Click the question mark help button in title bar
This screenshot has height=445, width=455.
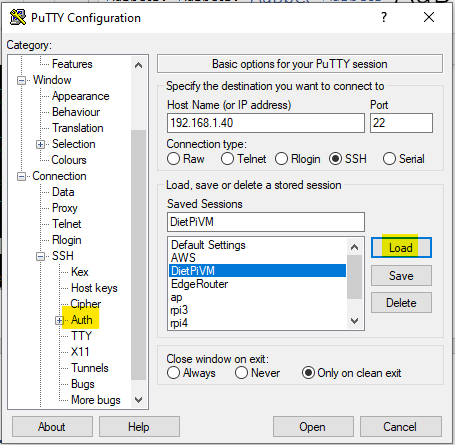pyautogui.click(x=384, y=17)
